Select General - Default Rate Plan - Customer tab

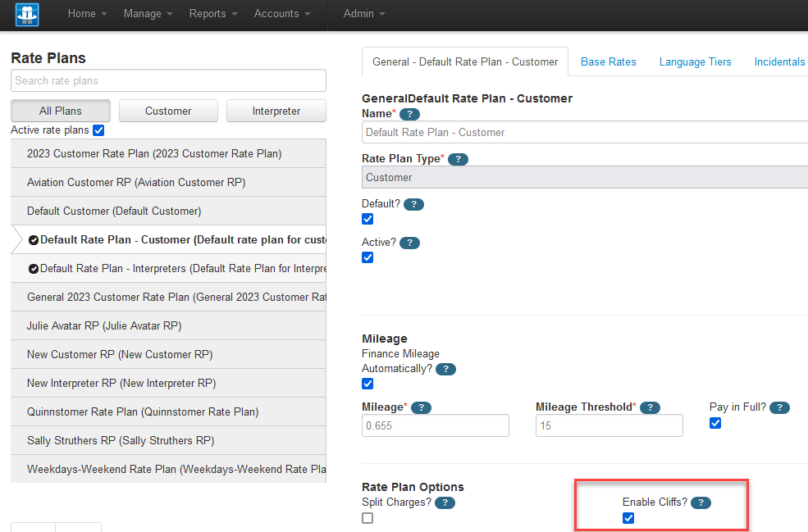tap(465, 61)
